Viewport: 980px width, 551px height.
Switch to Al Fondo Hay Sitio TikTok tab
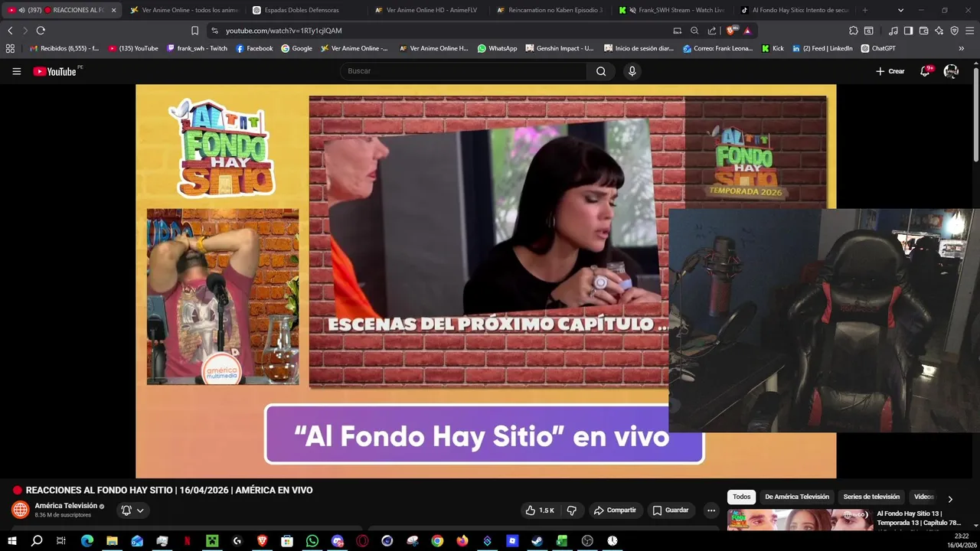click(795, 10)
